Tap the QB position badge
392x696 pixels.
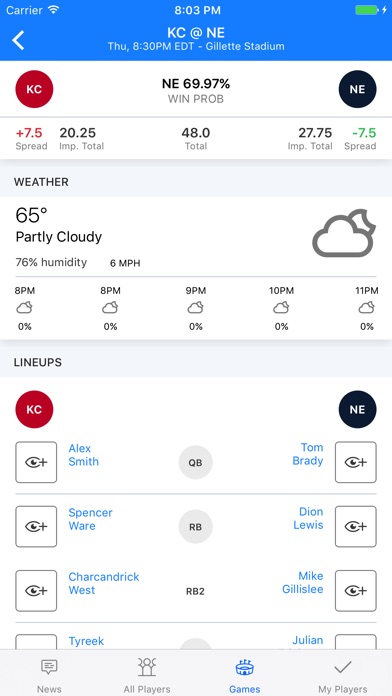pyautogui.click(x=195, y=463)
